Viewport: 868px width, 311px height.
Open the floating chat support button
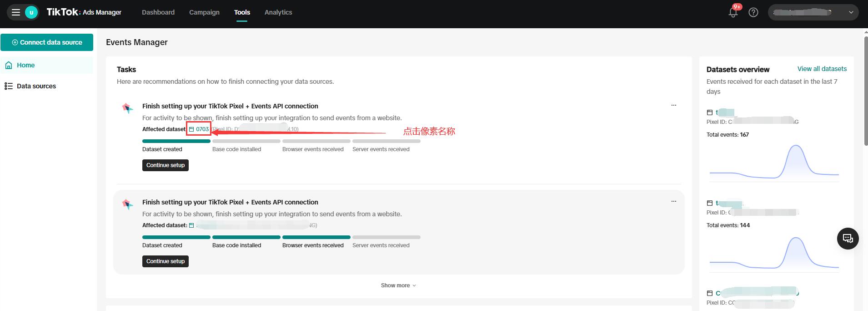848,238
